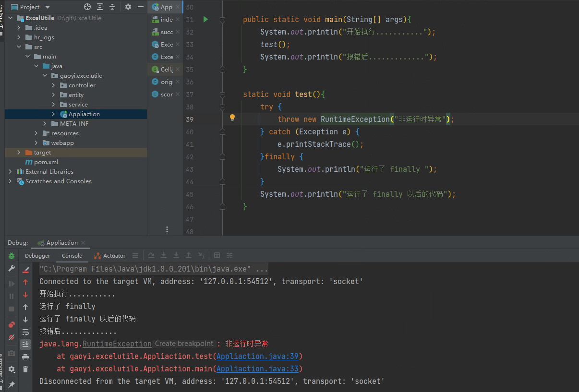Expand the target folder
The height and width of the screenshot is (392, 579).
click(19, 153)
